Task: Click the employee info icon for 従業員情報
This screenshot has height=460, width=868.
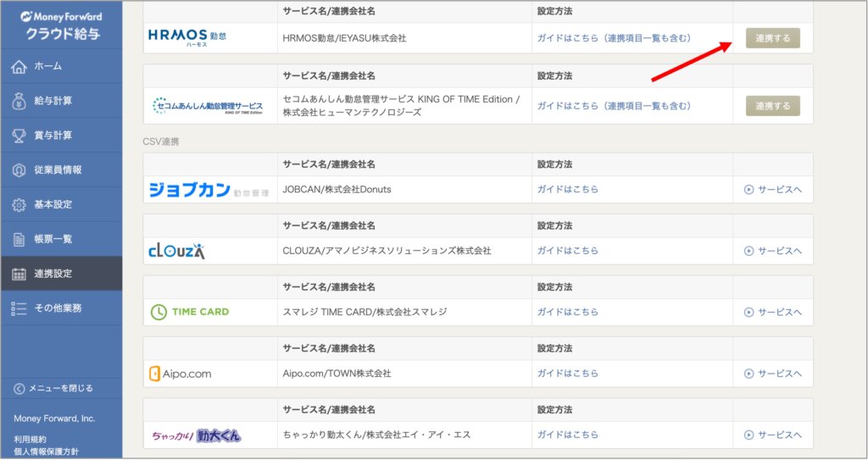Action: (x=19, y=170)
